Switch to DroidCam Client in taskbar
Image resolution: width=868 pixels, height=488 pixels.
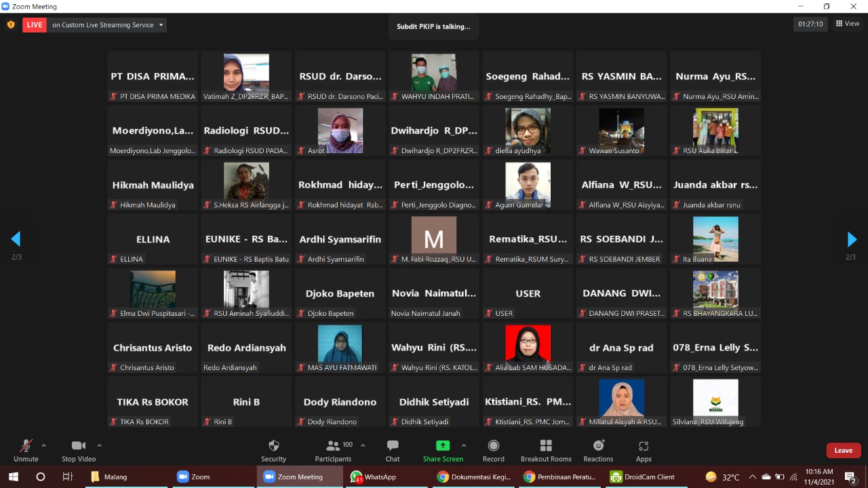648,477
